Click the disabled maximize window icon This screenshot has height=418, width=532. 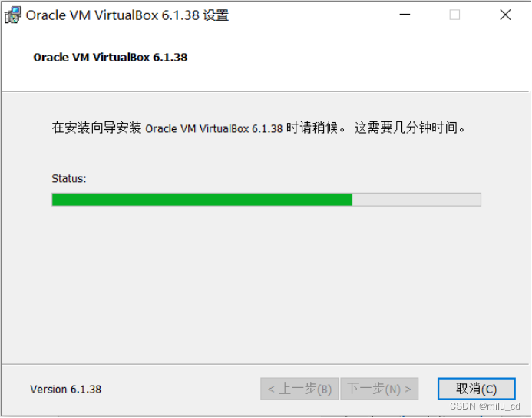coord(454,15)
